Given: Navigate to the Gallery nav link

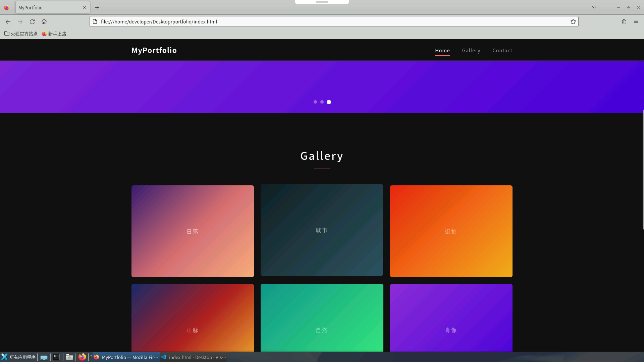Looking at the screenshot, I should [471, 51].
